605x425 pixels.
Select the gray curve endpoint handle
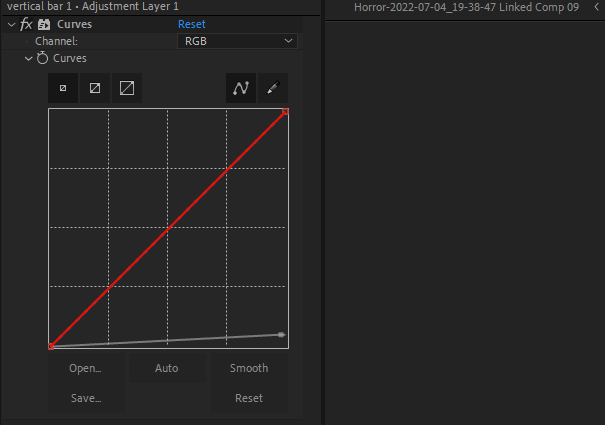pyautogui.click(x=282, y=335)
